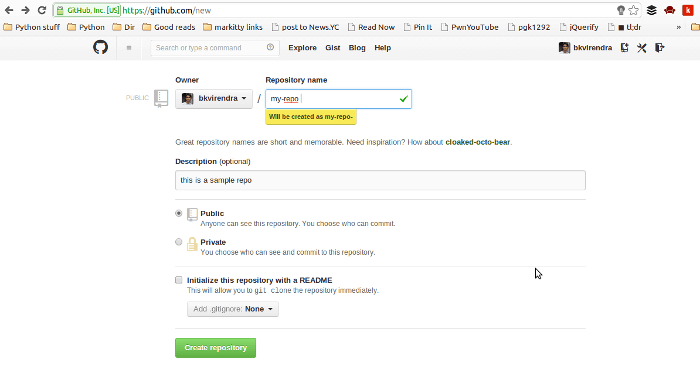Reload the page with refresh icon

click(x=42, y=10)
